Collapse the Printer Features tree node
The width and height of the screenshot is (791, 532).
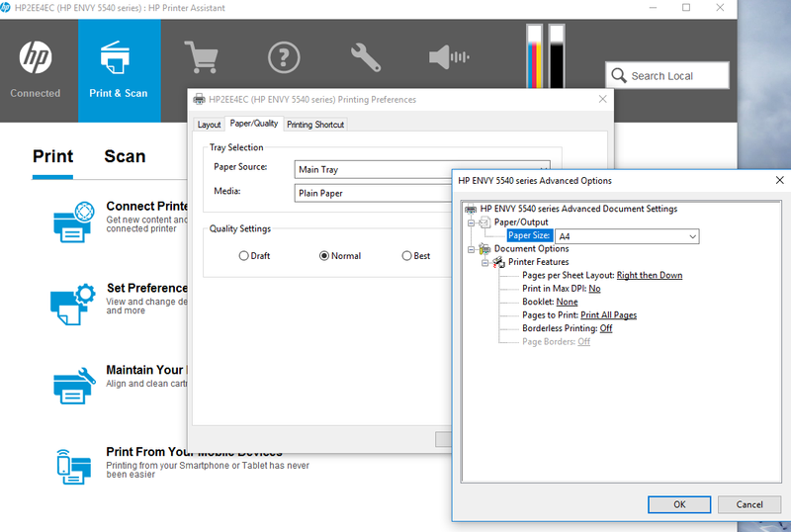[x=485, y=262]
